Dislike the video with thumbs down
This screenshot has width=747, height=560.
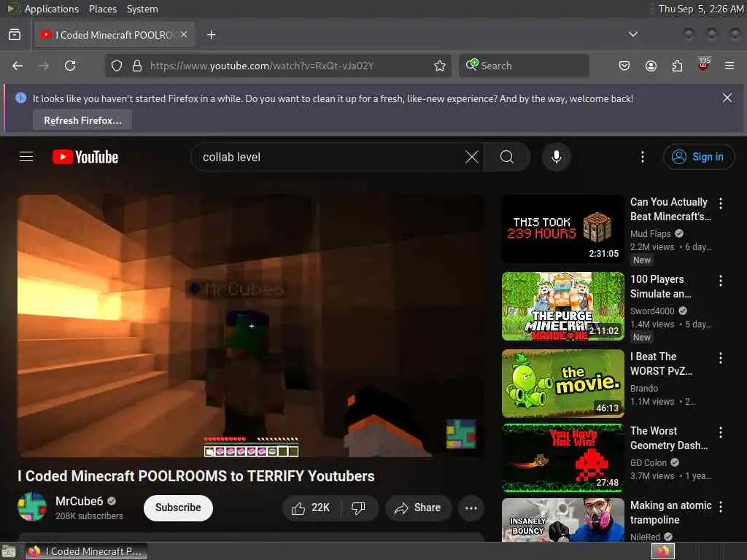(x=359, y=508)
